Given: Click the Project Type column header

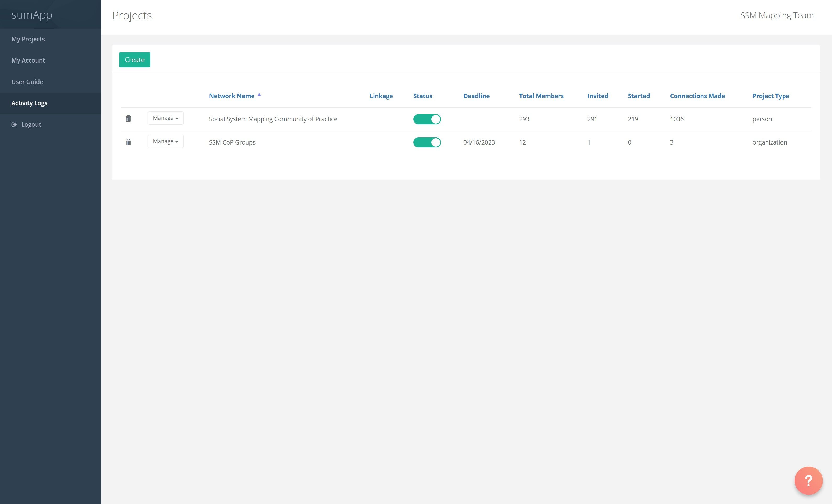Looking at the screenshot, I should pos(770,96).
